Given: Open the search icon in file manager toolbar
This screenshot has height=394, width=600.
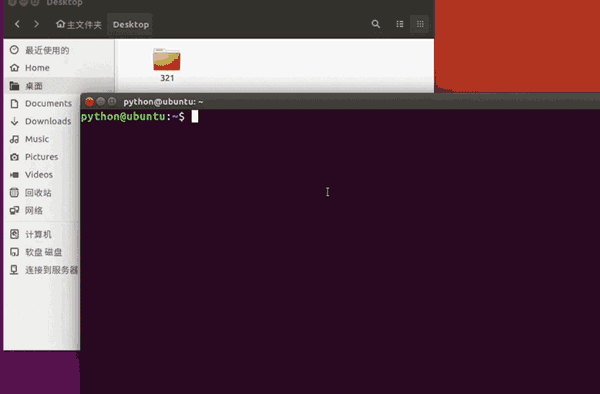Looking at the screenshot, I should pyautogui.click(x=376, y=24).
